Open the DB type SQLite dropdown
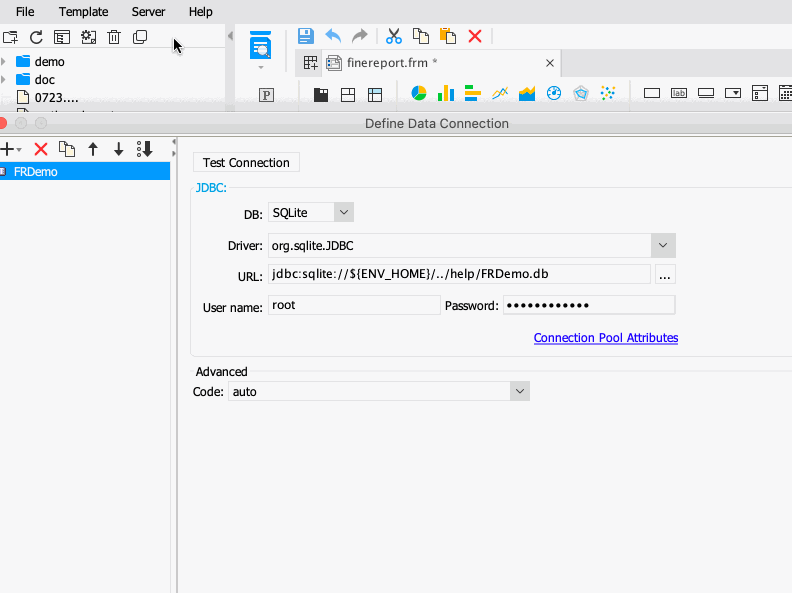 (x=343, y=213)
